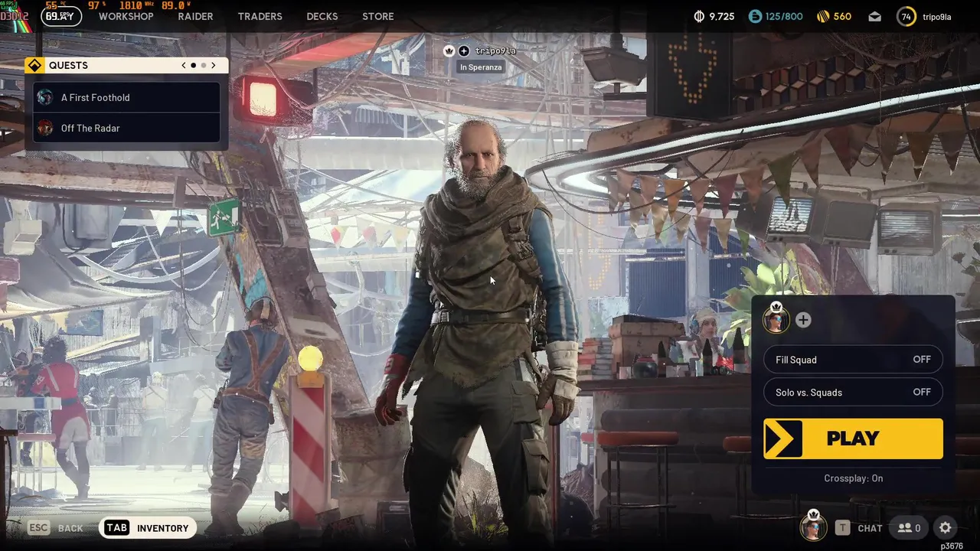Click the yellow Quests diamond icon
Viewport: 980px width, 551px height.
34,65
